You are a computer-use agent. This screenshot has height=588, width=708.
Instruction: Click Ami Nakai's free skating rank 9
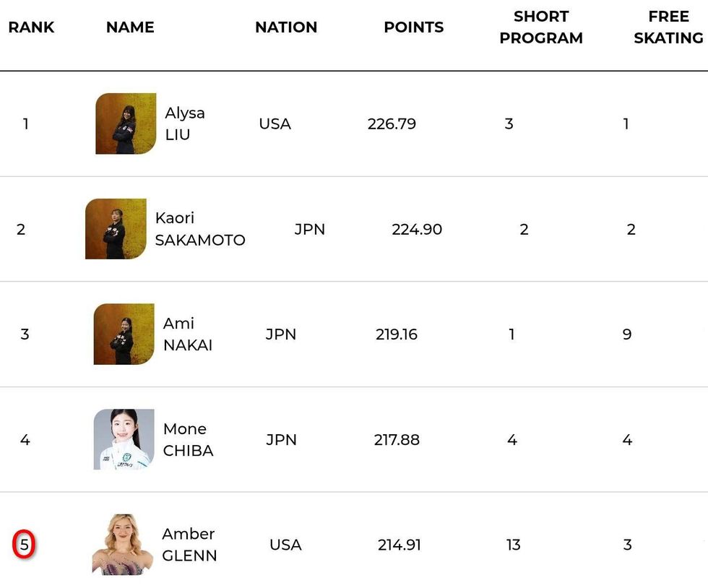(x=627, y=334)
